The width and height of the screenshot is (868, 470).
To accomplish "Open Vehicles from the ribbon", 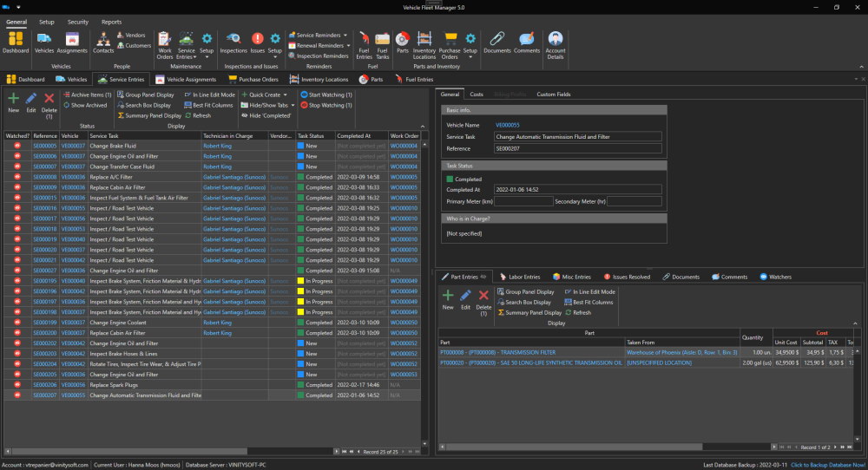I will pyautogui.click(x=44, y=42).
